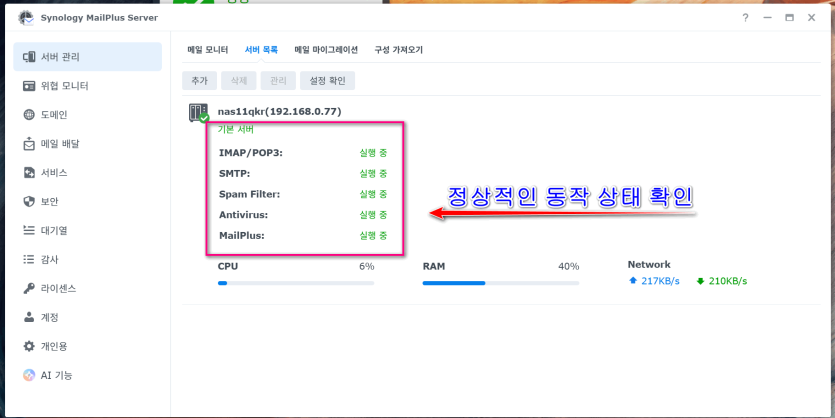835x418 pixels.
Task: Click the CPU 6% value
Action: (366, 266)
